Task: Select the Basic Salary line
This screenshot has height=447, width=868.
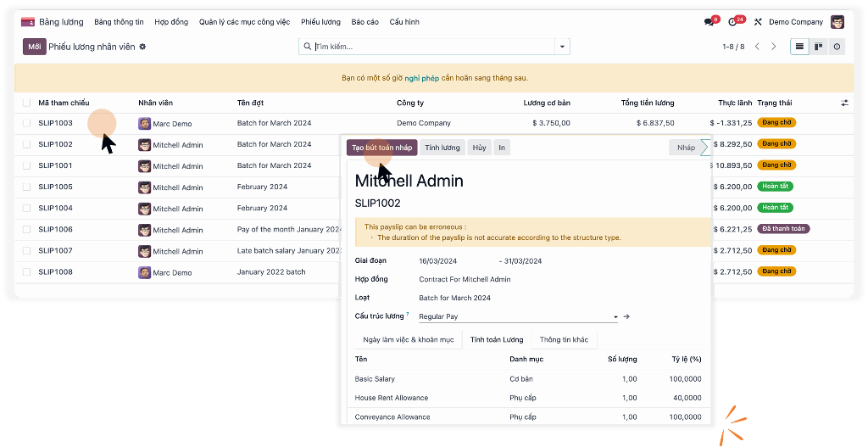Action: (528, 379)
